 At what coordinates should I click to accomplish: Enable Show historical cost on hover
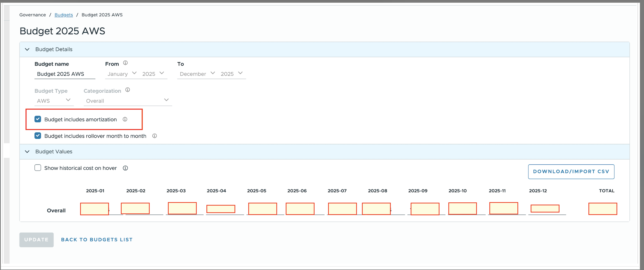click(38, 168)
